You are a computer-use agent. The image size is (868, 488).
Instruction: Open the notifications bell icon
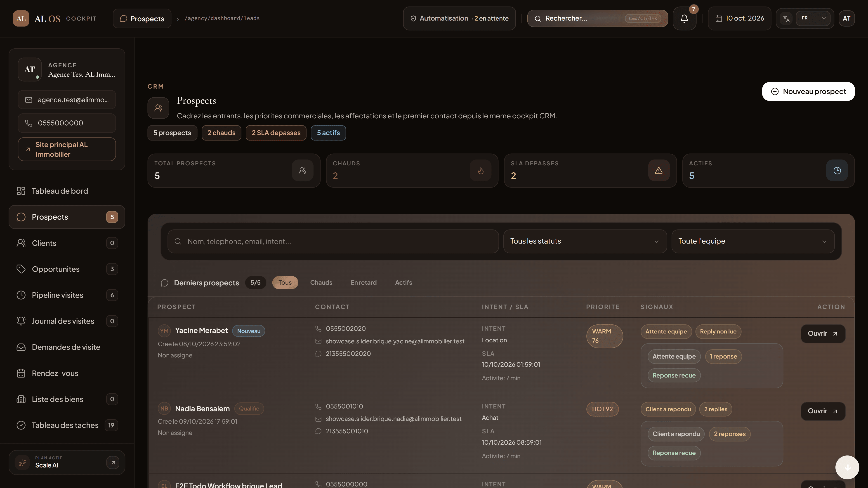(x=684, y=19)
